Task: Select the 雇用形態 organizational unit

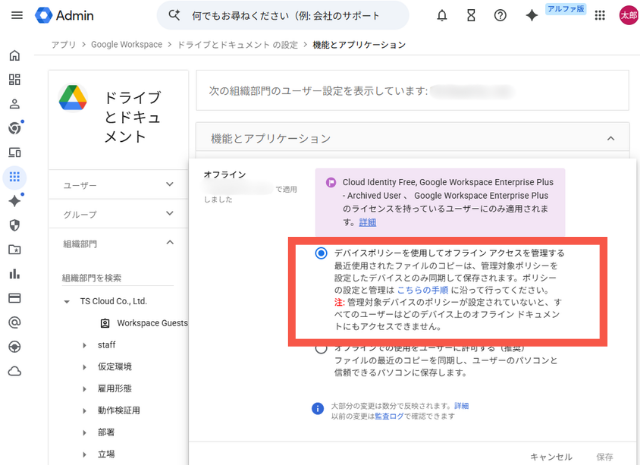Action: (x=115, y=388)
